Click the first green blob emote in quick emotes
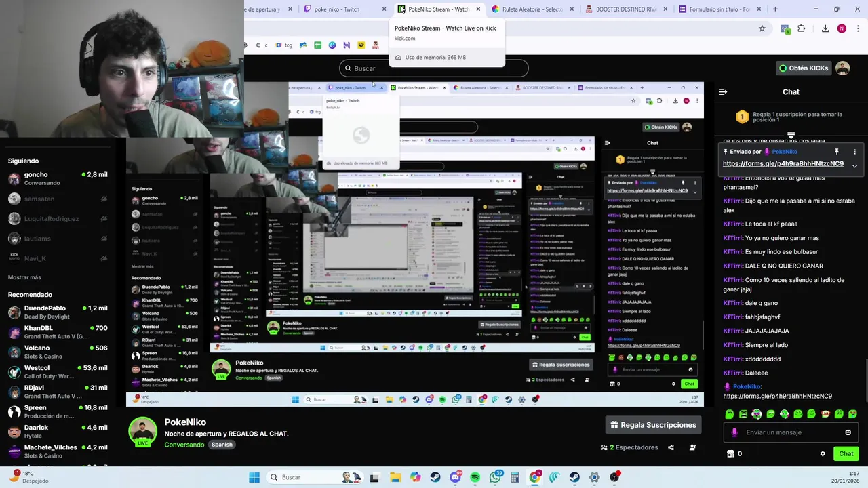This screenshot has width=868, height=488. (730, 413)
